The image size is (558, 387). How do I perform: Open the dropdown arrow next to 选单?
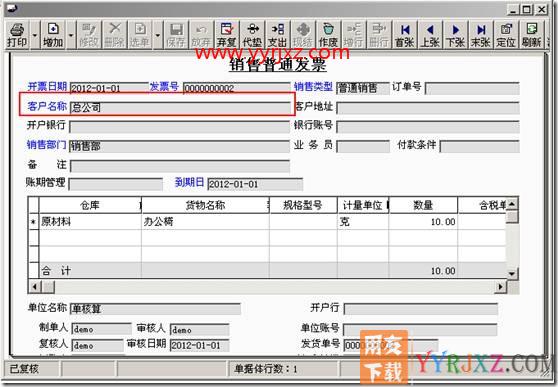(158, 35)
